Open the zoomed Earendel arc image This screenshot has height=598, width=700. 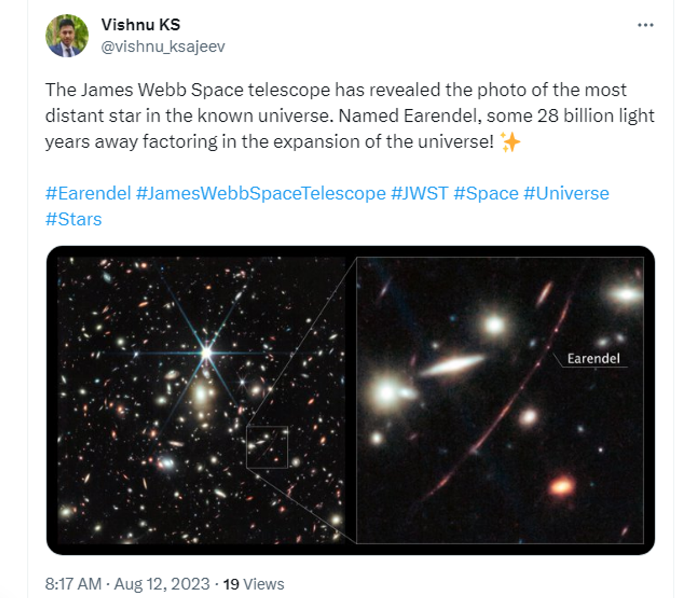click(500, 400)
